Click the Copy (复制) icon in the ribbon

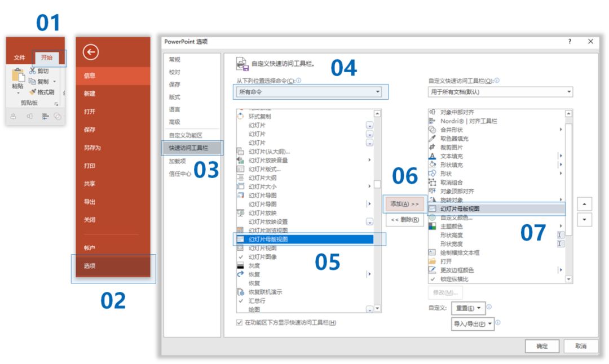(x=33, y=81)
